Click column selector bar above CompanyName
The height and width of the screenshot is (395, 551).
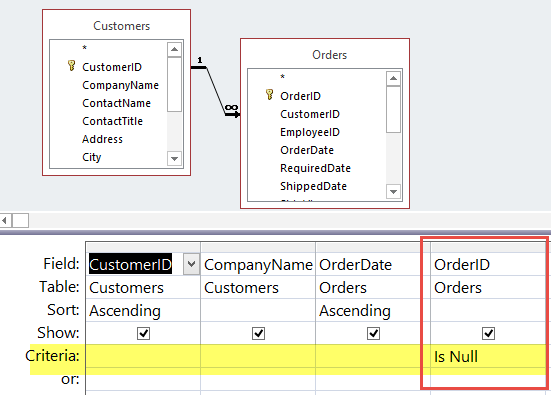click(x=258, y=247)
